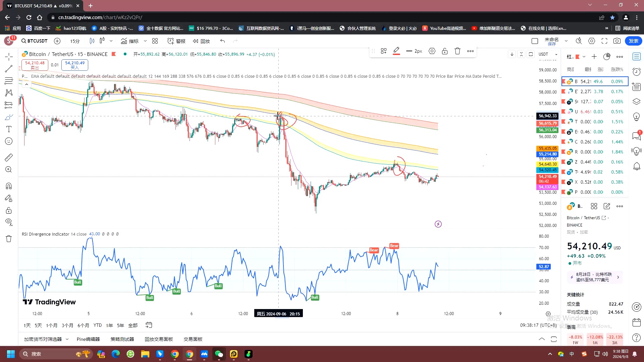Select the 全部 time range
Image resolution: width=644 pixels, height=362 pixels.
pos(133,325)
